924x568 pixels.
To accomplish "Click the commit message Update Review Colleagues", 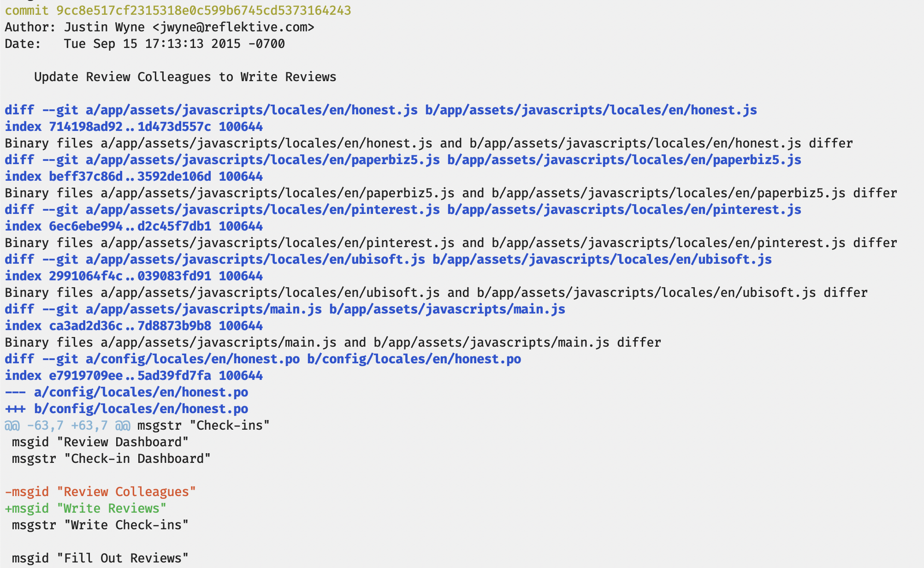I will click(x=185, y=77).
